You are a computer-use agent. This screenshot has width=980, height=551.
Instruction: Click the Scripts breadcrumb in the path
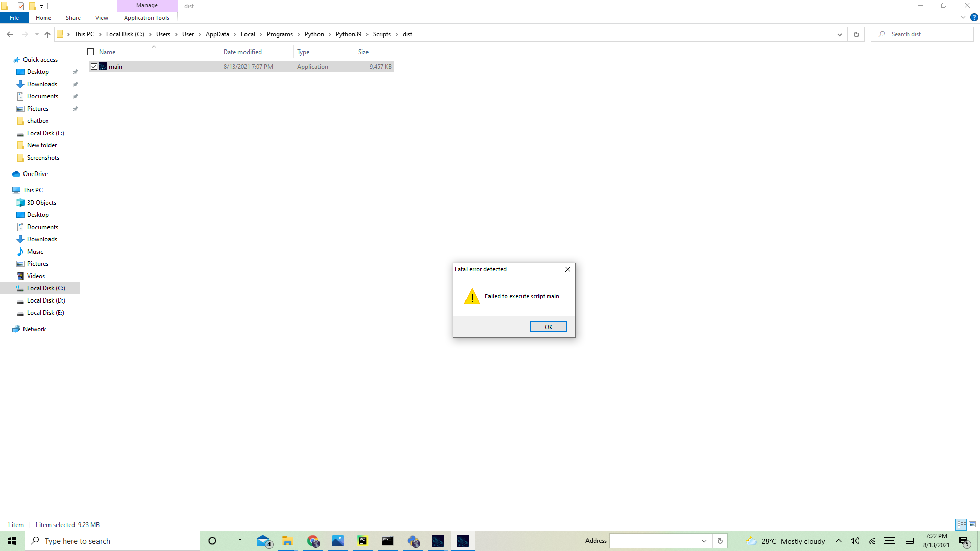coord(381,34)
